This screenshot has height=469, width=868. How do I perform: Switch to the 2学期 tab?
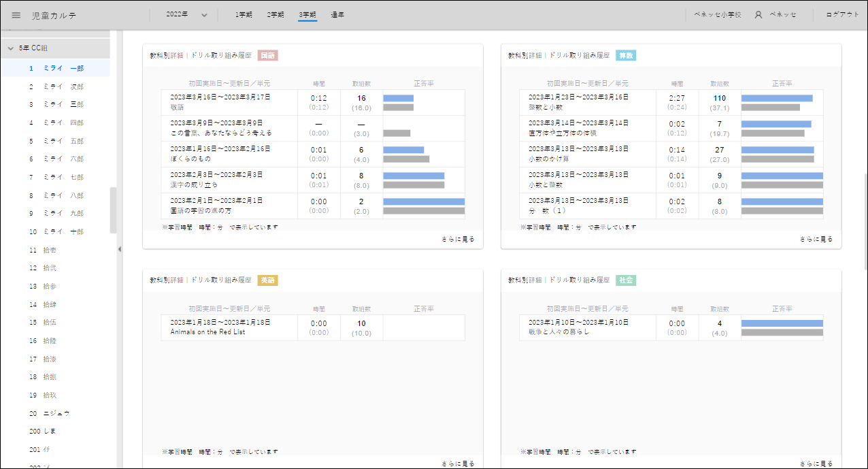pos(276,14)
